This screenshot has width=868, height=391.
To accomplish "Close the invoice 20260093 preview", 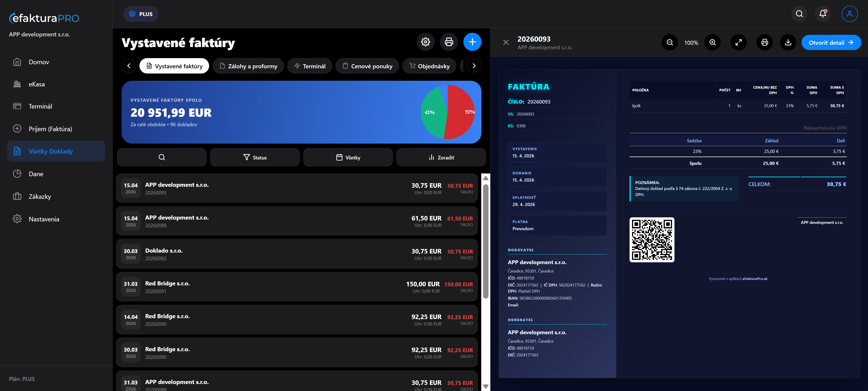I will (506, 43).
